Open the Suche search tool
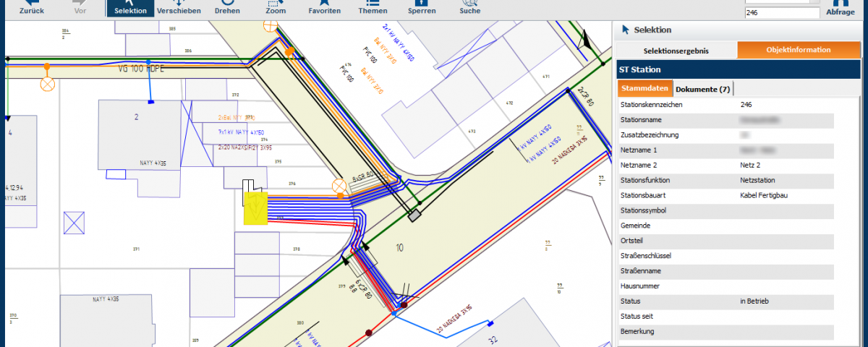The height and width of the screenshot is (347, 868). 469,7
